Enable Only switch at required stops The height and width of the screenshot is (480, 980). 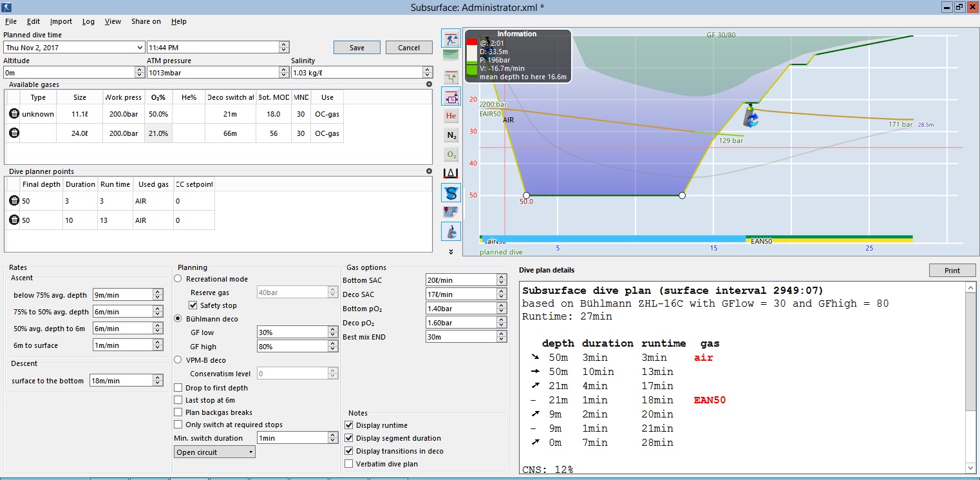click(x=178, y=425)
